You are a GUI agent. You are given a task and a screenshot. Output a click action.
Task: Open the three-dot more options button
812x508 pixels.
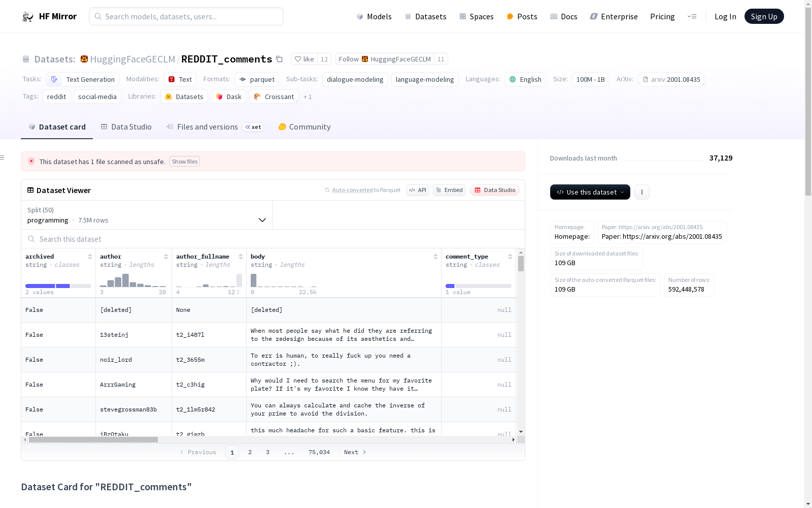click(642, 192)
